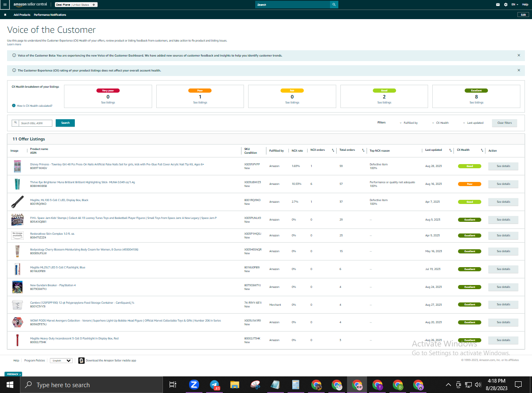Click the bookmark flag icon

pos(5,15)
